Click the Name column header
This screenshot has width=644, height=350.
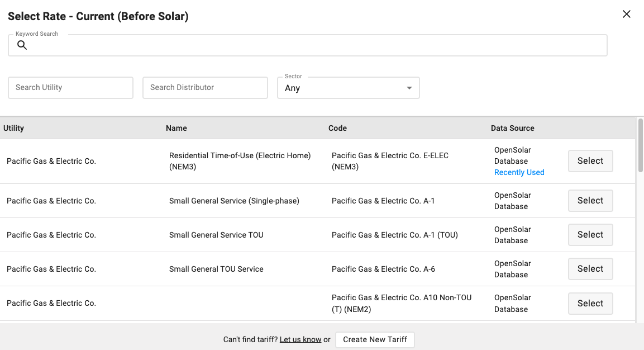pos(176,129)
